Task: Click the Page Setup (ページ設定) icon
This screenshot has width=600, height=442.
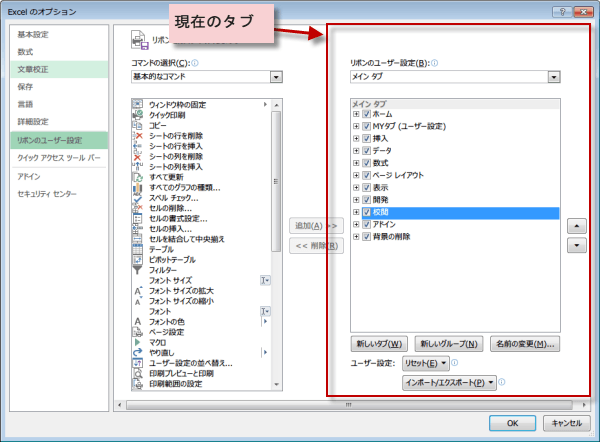Action: tap(137, 331)
